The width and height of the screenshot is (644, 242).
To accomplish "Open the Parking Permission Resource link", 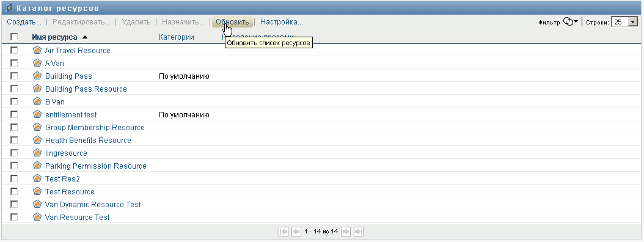I will [96, 166].
